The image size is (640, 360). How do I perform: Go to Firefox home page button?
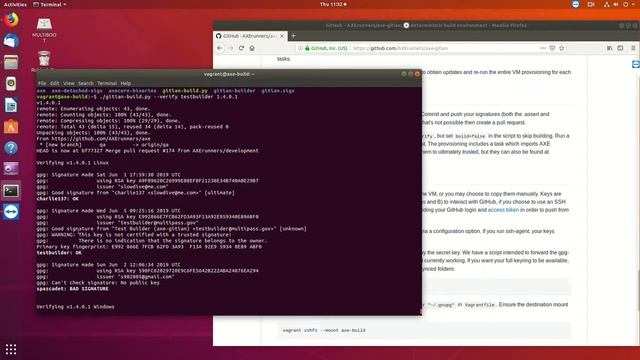[x=252, y=48]
